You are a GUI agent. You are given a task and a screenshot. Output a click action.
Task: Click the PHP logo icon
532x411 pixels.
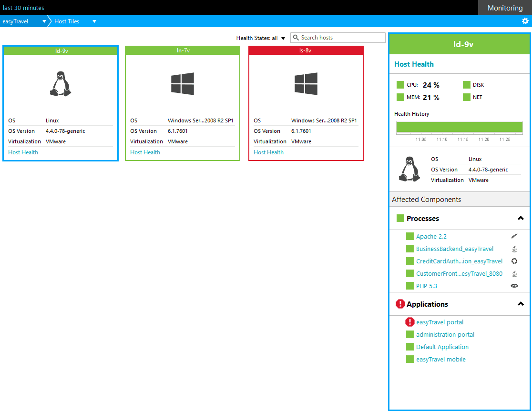514,286
